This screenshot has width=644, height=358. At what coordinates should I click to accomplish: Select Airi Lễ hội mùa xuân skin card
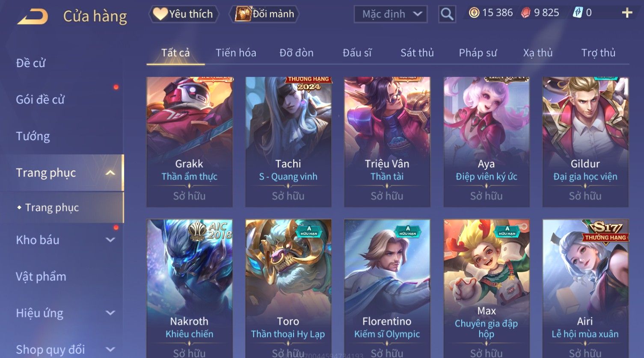(x=585, y=289)
